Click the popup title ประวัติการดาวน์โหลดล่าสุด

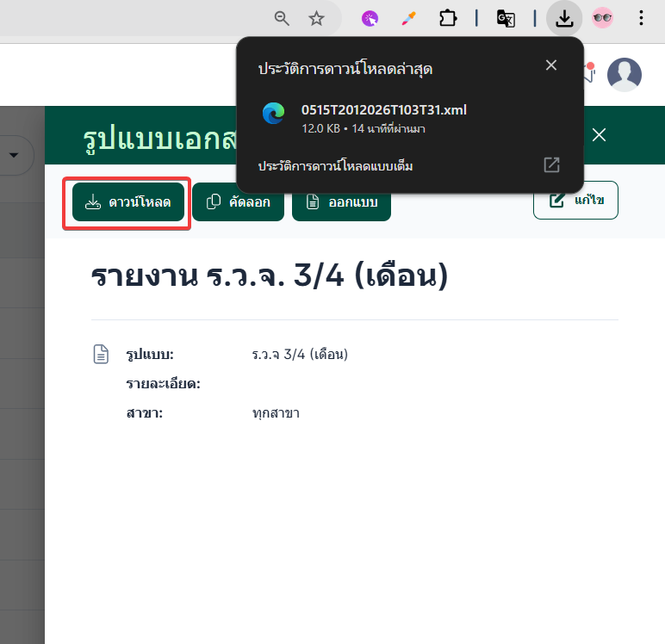tap(345, 69)
